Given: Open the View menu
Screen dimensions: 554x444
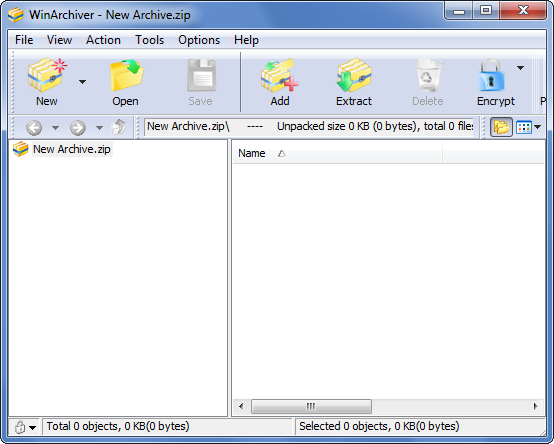Looking at the screenshot, I should [59, 40].
